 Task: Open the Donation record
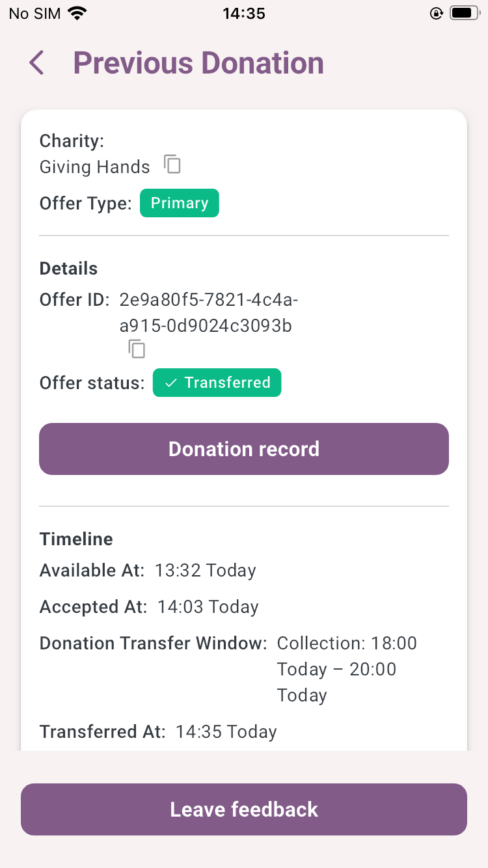(244, 449)
